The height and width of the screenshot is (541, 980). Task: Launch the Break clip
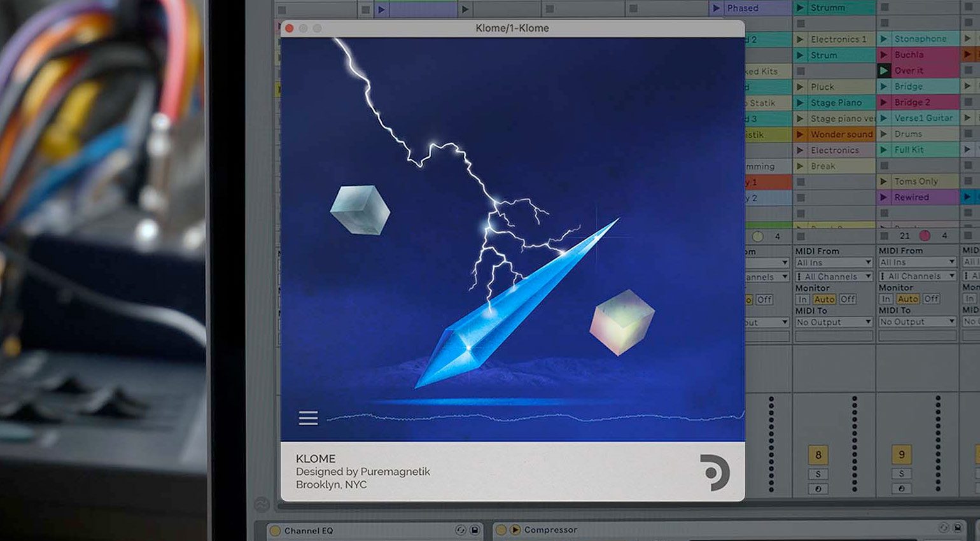801,166
